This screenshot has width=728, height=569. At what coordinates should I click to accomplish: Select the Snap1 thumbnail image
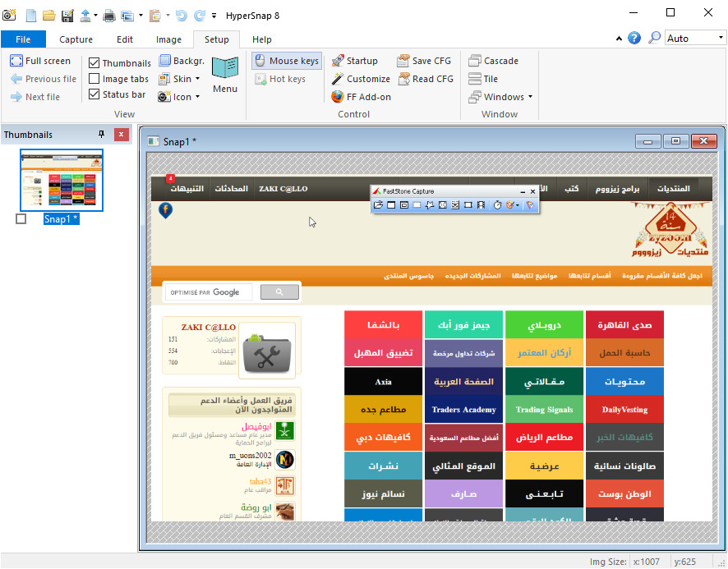pos(62,180)
